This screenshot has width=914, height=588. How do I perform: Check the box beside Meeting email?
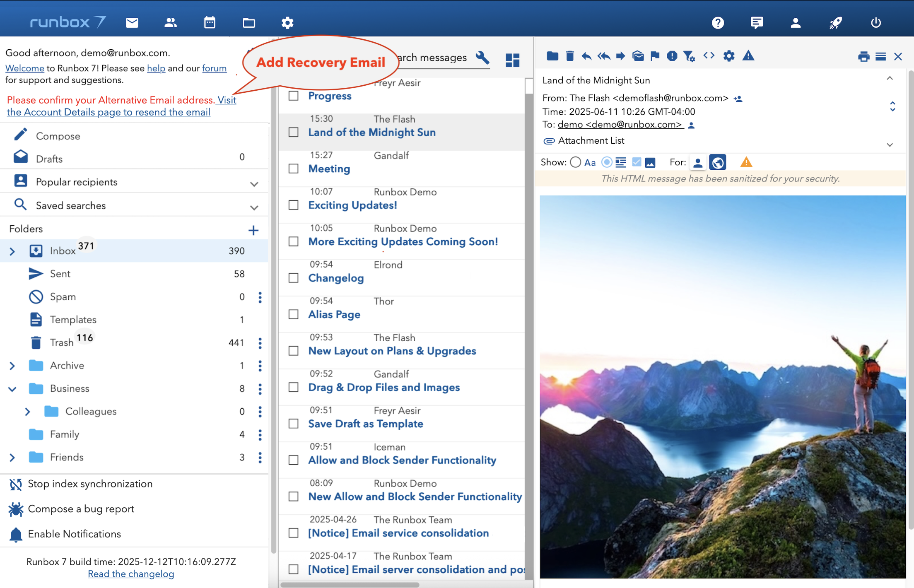pyautogui.click(x=294, y=169)
